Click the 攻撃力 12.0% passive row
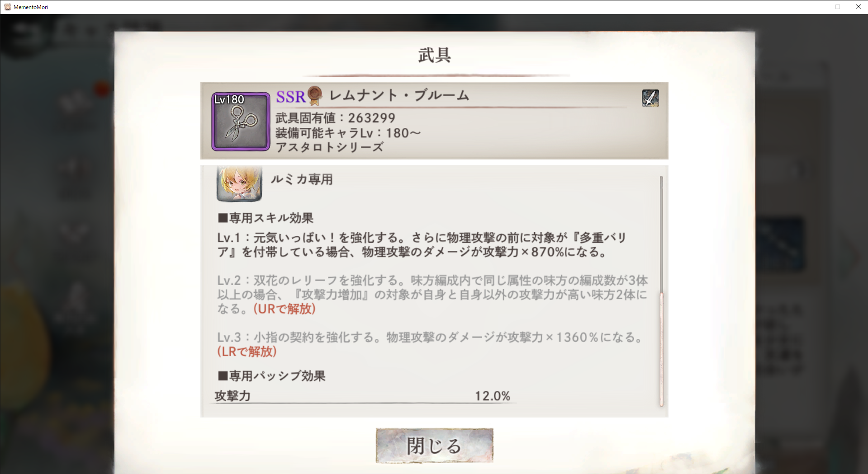The image size is (868, 474). pyautogui.click(x=363, y=396)
